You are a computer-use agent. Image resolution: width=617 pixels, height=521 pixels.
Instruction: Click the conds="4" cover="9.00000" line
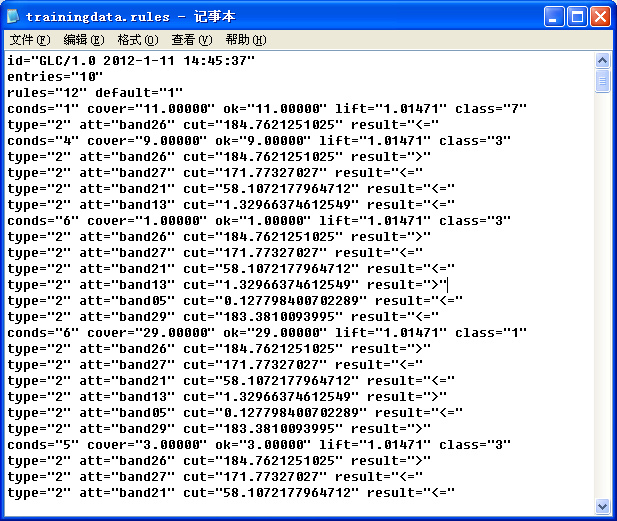(x=259, y=140)
